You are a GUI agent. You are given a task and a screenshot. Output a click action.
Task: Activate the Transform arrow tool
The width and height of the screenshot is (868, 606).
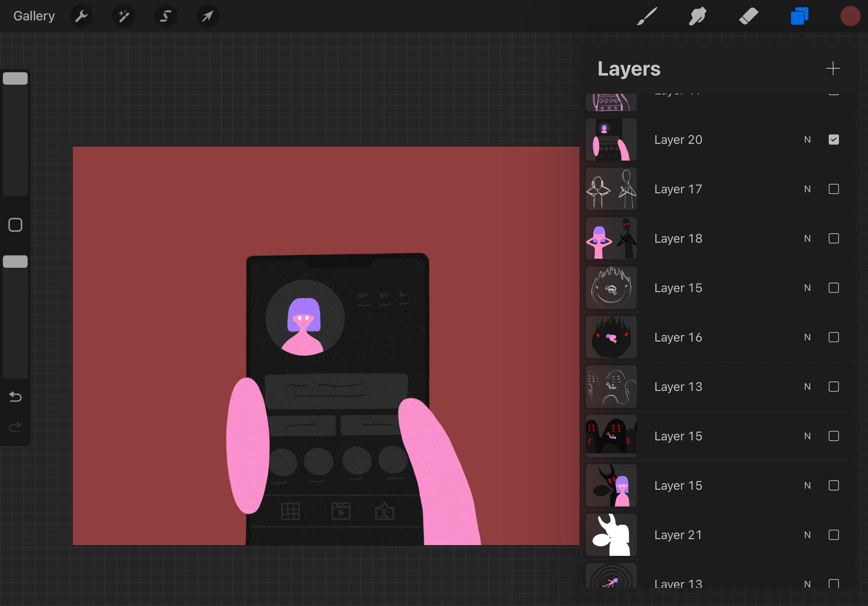click(x=208, y=16)
